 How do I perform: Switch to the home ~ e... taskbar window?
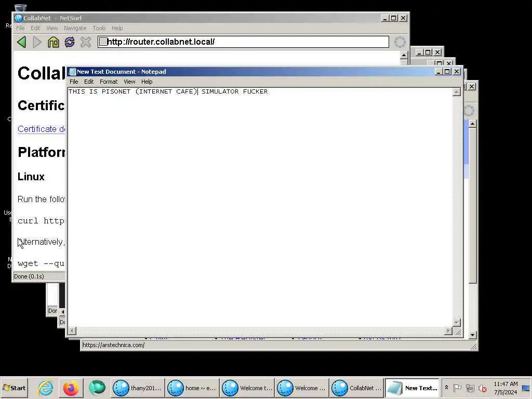pyautogui.click(x=192, y=388)
